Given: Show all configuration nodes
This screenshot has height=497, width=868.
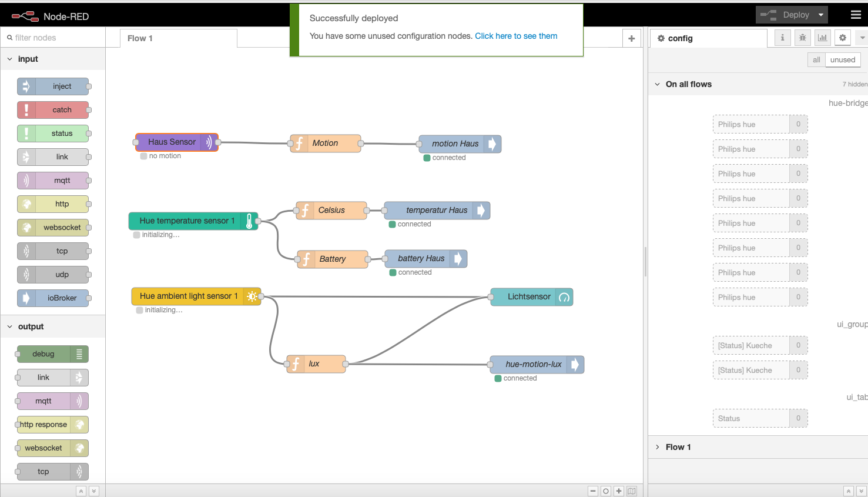Looking at the screenshot, I should click(816, 60).
